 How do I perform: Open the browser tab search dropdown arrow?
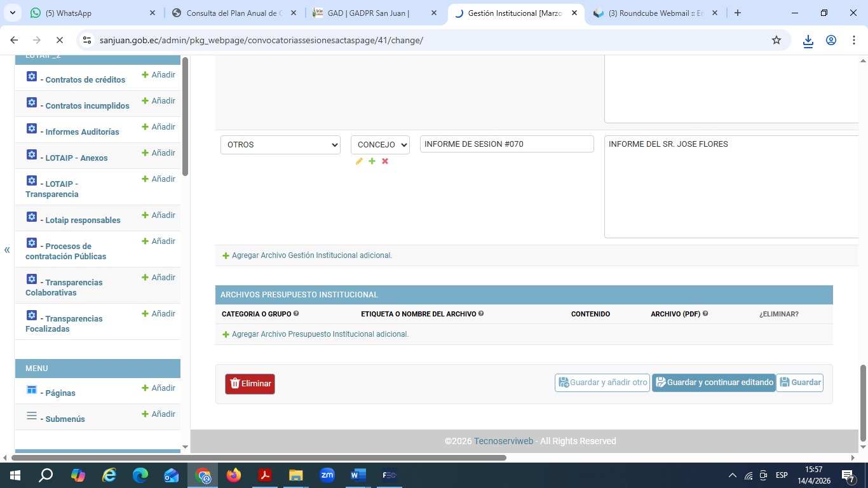coord(12,13)
